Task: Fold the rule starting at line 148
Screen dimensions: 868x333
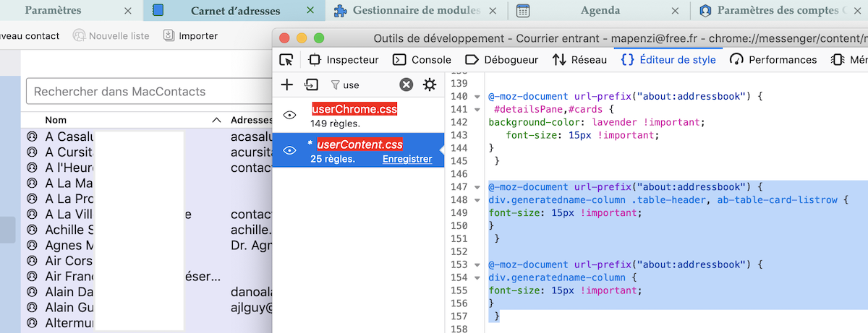Action: 477,200
